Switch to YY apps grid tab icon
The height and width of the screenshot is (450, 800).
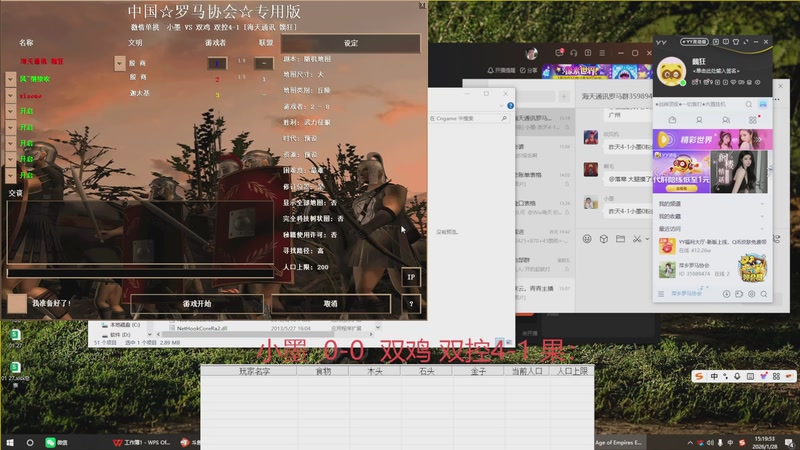point(753,120)
